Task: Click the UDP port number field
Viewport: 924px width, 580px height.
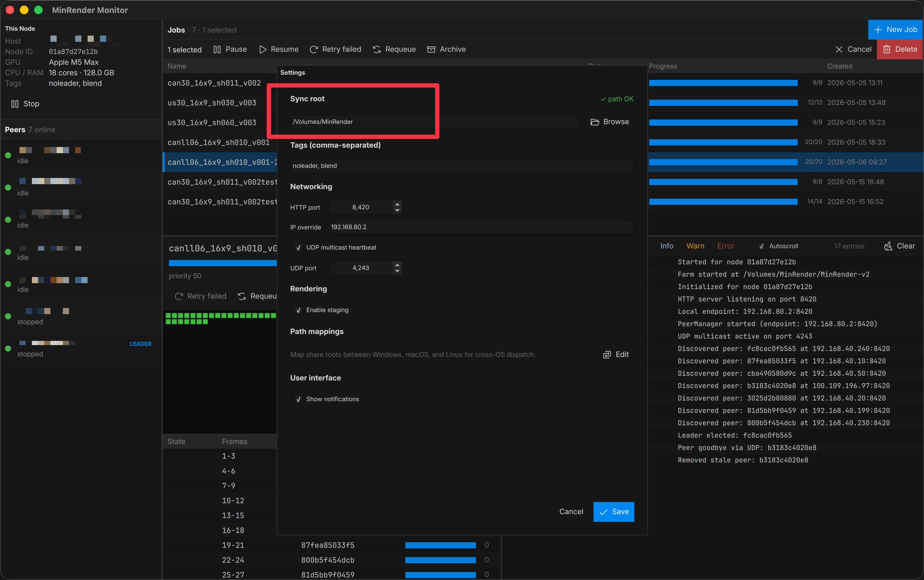Action: (x=361, y=268)
